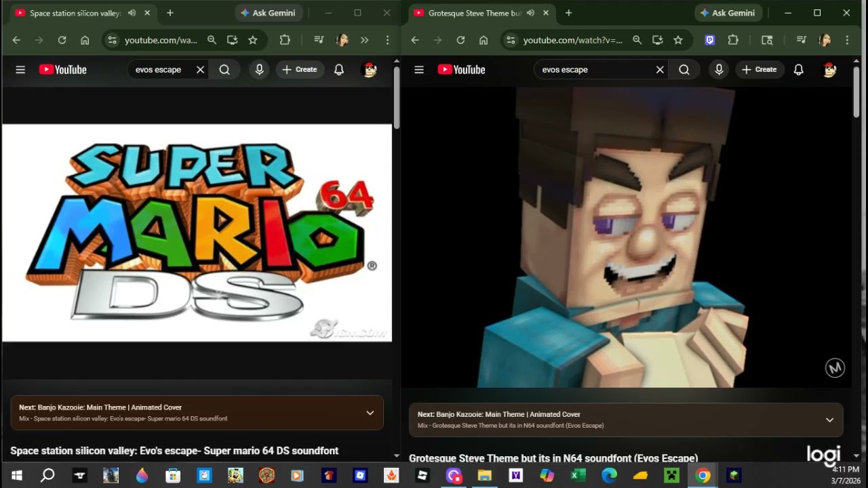
Task: Open YouTube notifications bell in left window
Action: click(339, 70)
